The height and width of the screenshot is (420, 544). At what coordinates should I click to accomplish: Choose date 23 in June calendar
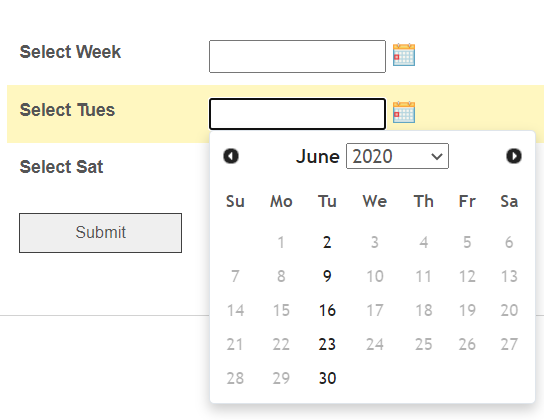[x=327, y=344]
